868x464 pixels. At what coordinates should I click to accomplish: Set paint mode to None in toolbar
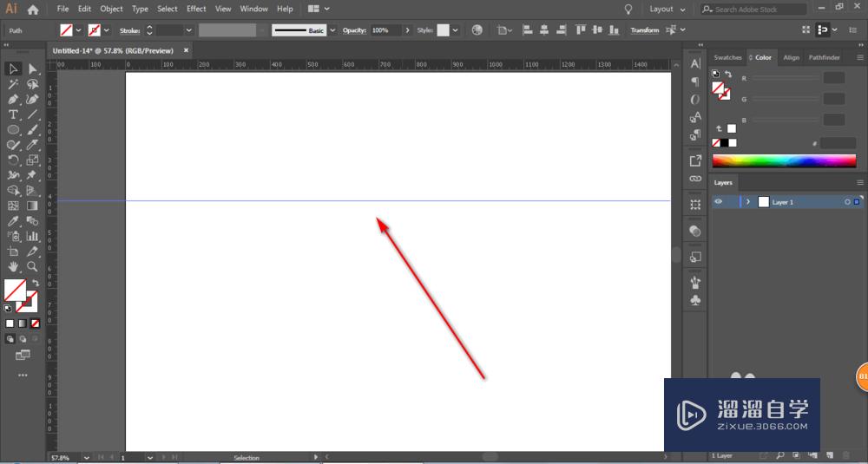tap(35, 323)
